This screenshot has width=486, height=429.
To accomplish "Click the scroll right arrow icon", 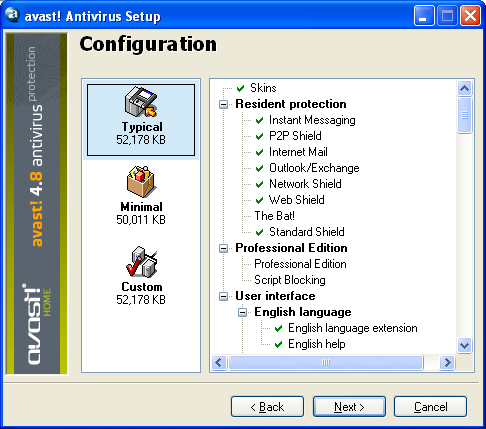I will pyautogui.click(x=447, y=362).
